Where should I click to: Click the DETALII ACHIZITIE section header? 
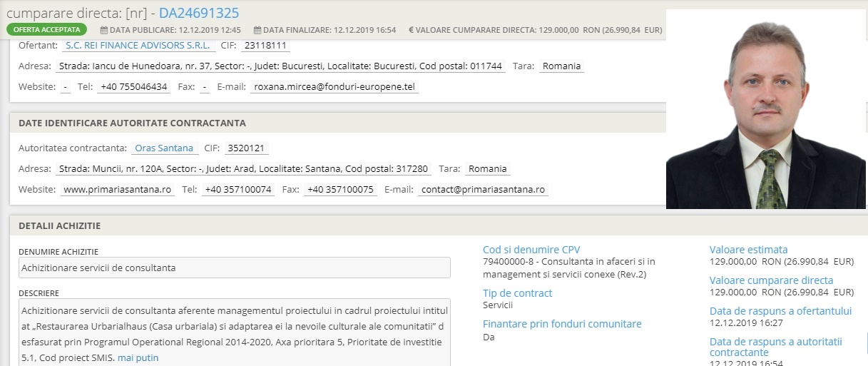60,226
